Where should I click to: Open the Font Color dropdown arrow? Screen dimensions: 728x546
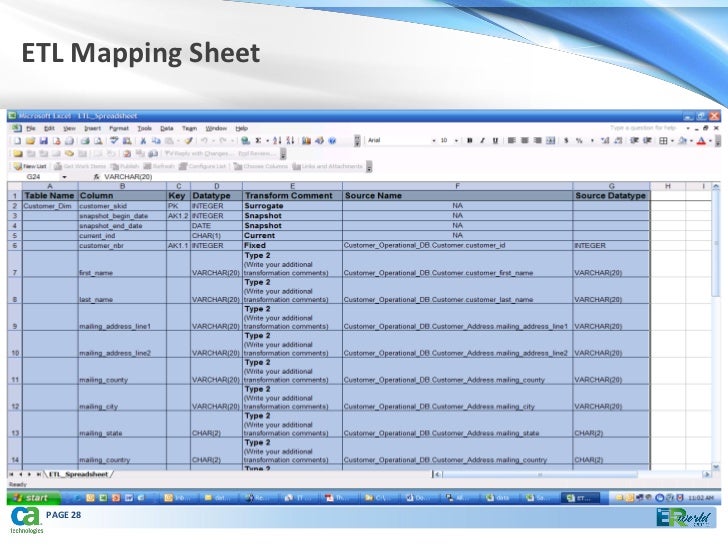coord(710,141)
